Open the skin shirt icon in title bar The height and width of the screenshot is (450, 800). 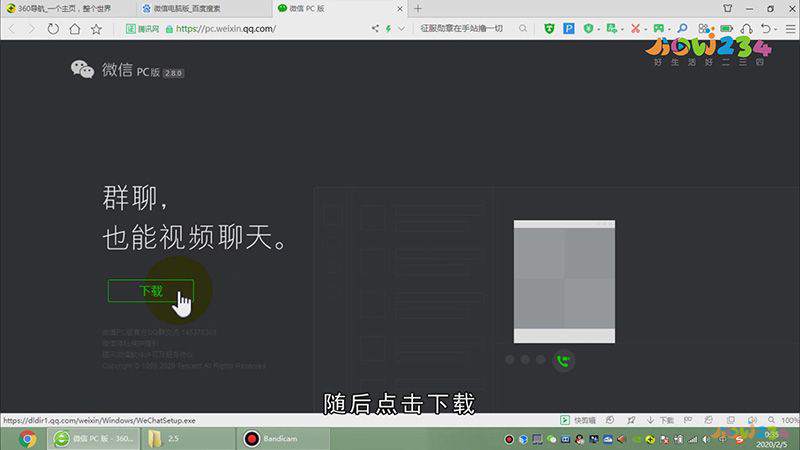[728, 9]
